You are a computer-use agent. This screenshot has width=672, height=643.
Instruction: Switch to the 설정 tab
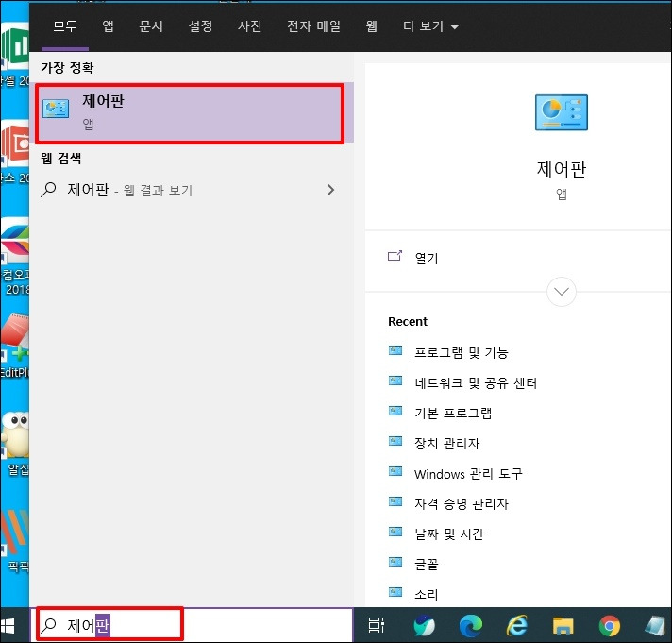tap(201, 26)
